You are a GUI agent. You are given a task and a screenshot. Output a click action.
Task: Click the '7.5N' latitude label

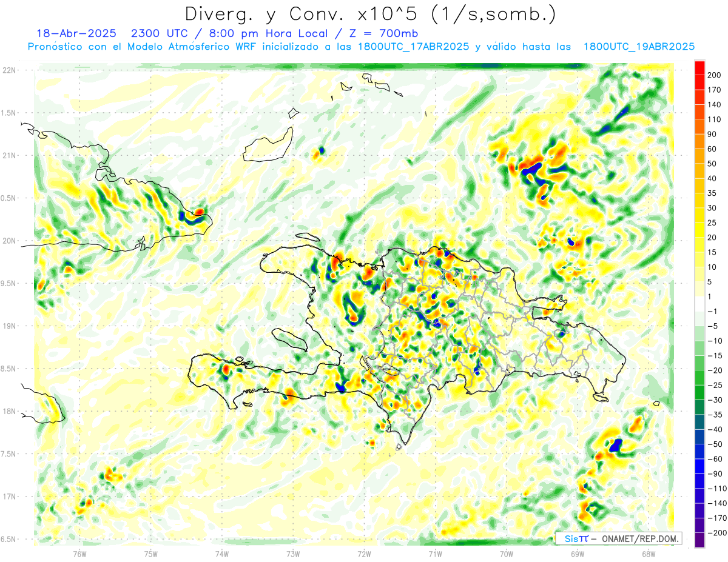[x=9, y=454]
